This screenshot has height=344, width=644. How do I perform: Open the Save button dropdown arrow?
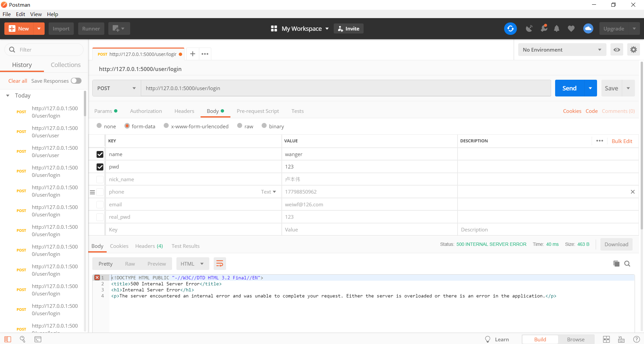628,88
